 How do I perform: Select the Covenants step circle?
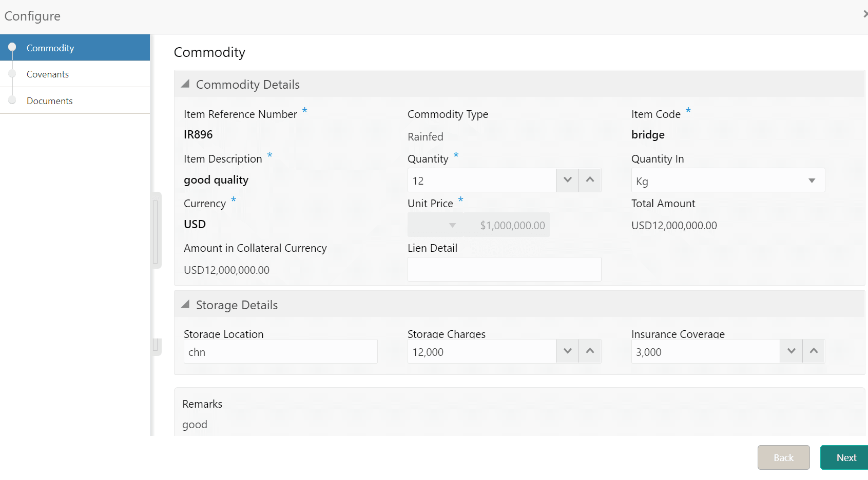tap(12, 74)
